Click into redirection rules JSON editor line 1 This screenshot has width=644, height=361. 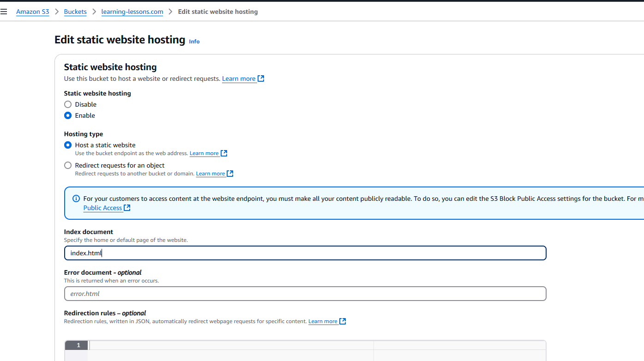[x=317, y=345]
